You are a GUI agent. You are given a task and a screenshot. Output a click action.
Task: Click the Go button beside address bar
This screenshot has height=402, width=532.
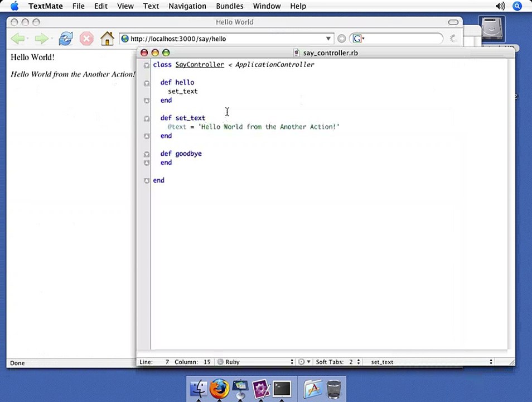point(342,39)
